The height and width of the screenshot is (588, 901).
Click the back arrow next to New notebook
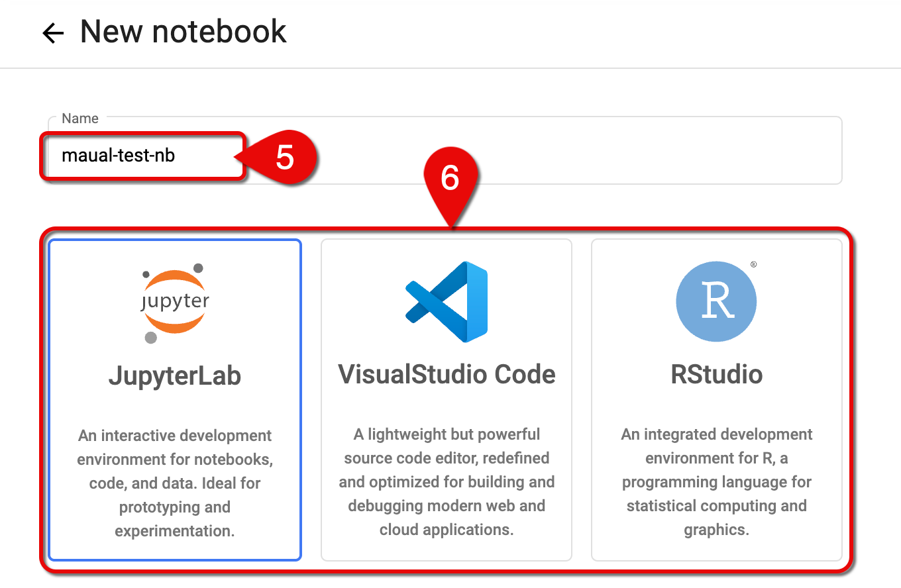coord(52,32)
